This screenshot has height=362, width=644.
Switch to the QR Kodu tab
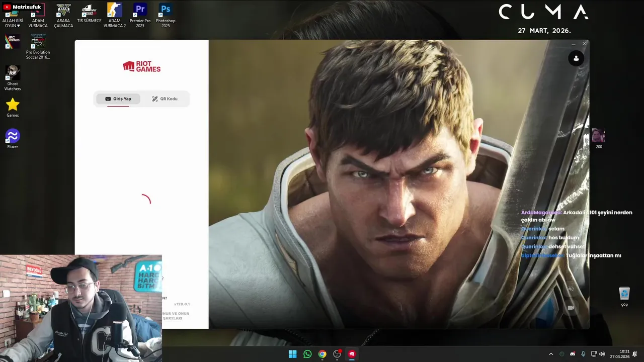165,99
